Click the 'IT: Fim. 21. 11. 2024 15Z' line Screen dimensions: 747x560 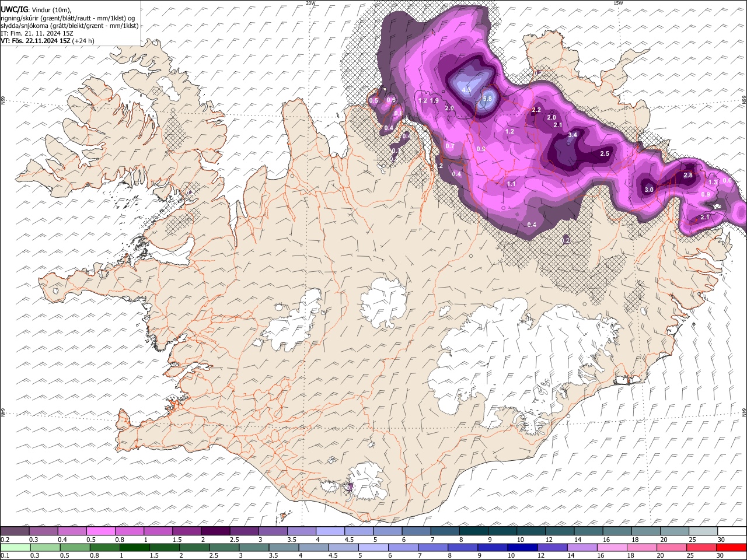click(x=36, y=33)
